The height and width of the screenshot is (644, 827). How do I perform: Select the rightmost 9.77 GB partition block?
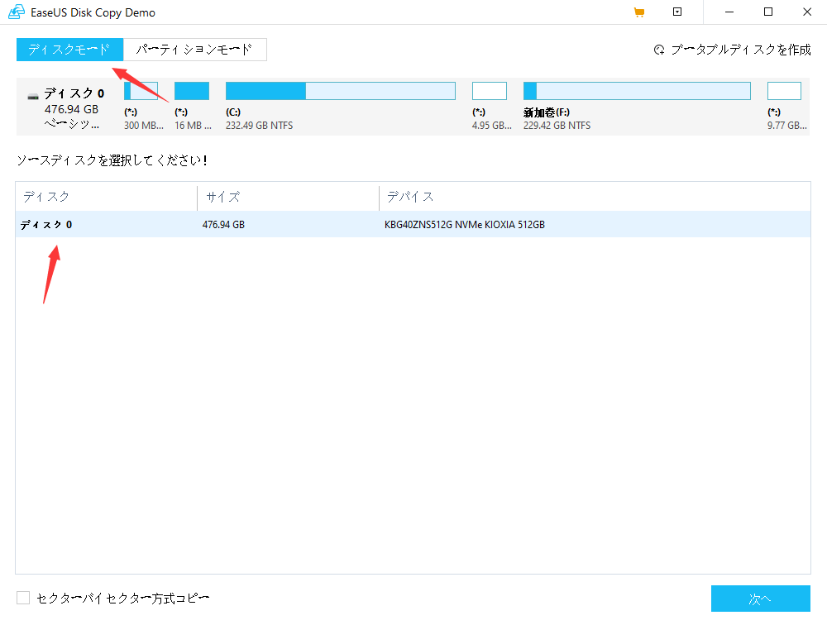click(x=784, y=90)
